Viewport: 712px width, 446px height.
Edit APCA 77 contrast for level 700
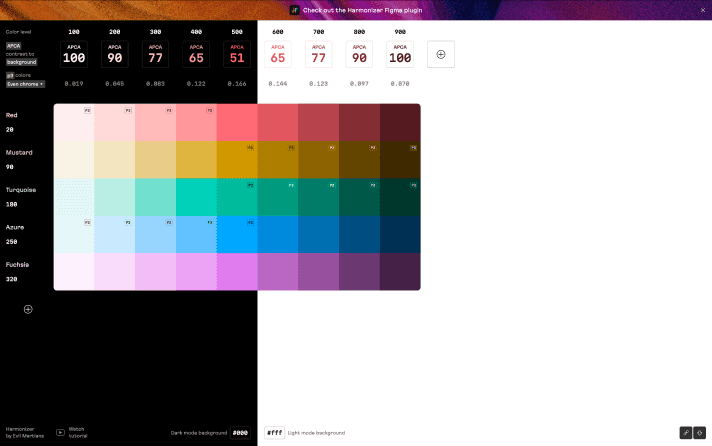pyautogui.click(x=318, y=55)
